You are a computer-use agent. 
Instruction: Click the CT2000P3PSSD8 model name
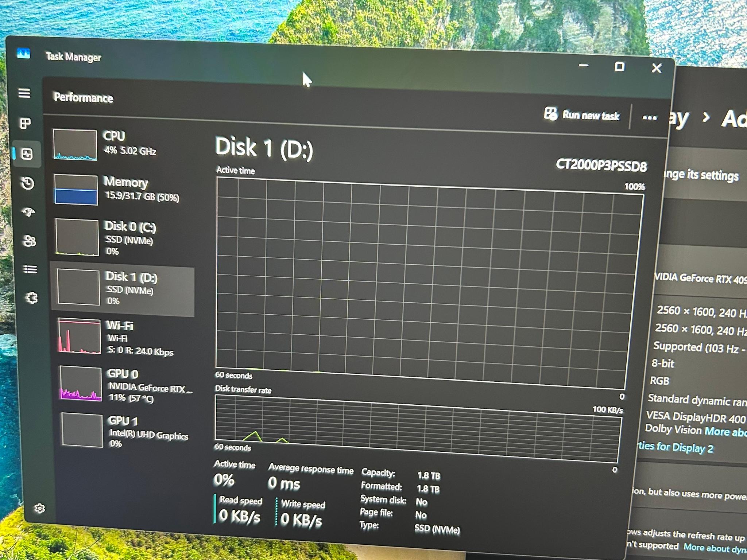coord(601,165)
